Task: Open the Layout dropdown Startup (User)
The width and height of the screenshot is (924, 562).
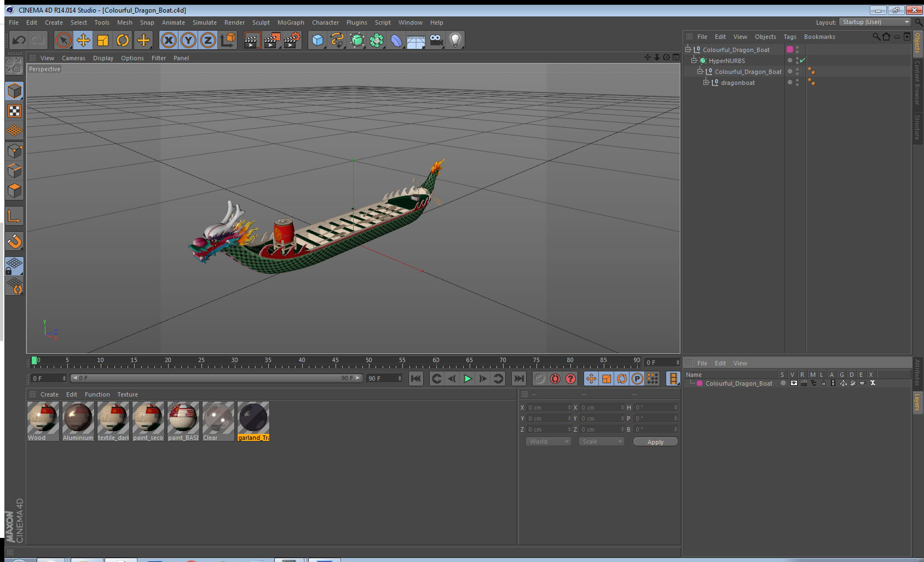Action: [x=875, y=22]
